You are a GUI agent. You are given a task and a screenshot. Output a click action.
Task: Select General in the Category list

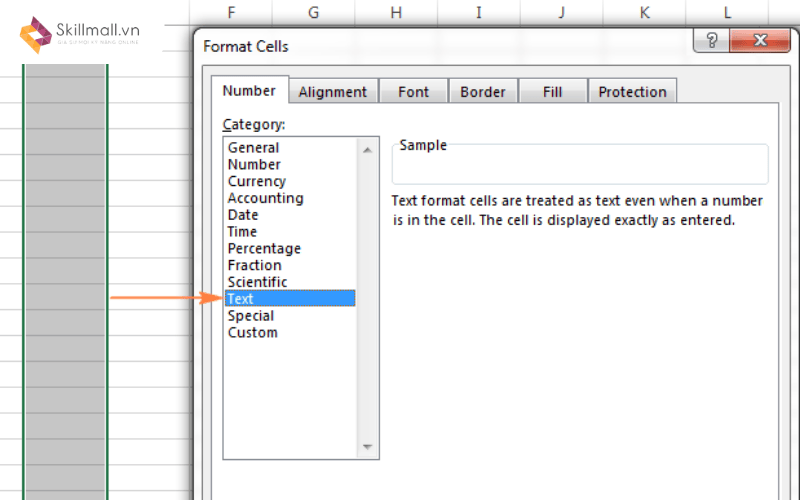pyautogui.click(x=290, y=147)
